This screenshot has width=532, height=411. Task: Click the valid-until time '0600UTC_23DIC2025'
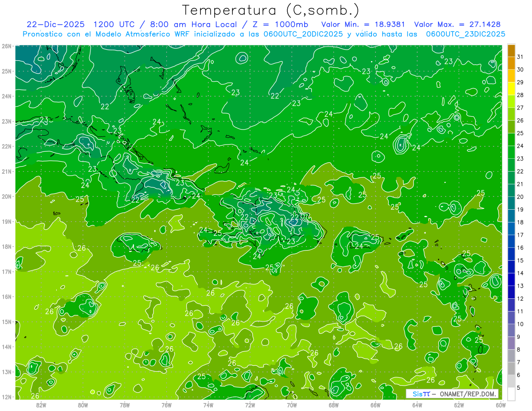465,34
